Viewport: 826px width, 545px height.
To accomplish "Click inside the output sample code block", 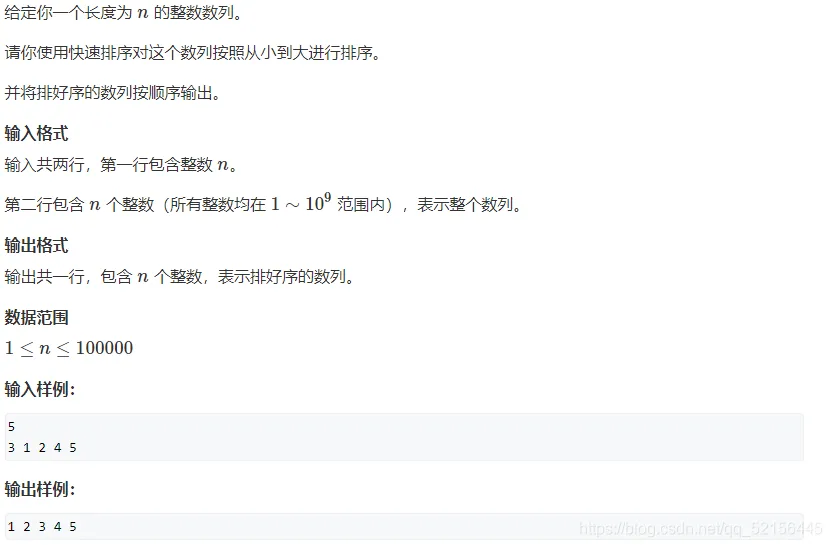I will (x=404, y=526).
